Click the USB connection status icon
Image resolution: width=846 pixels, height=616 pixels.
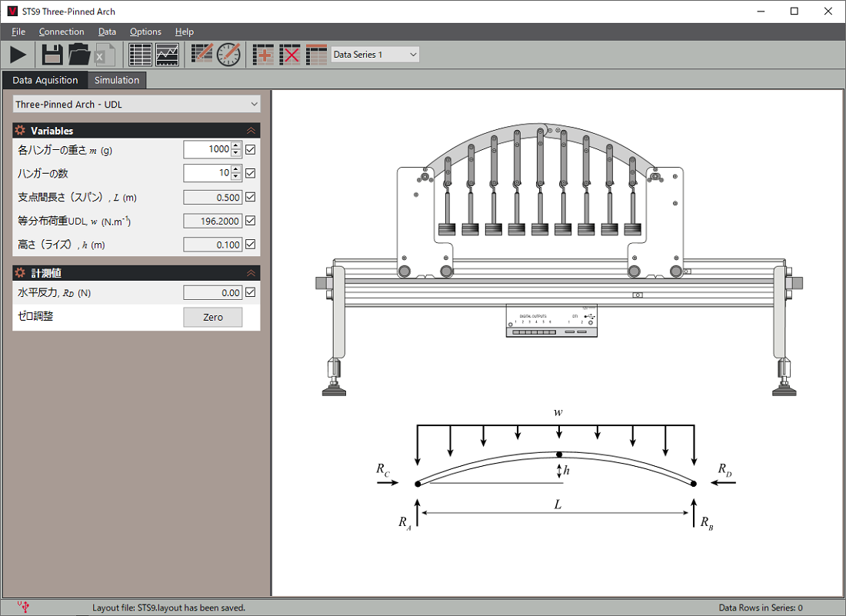[x=23, y=607]
